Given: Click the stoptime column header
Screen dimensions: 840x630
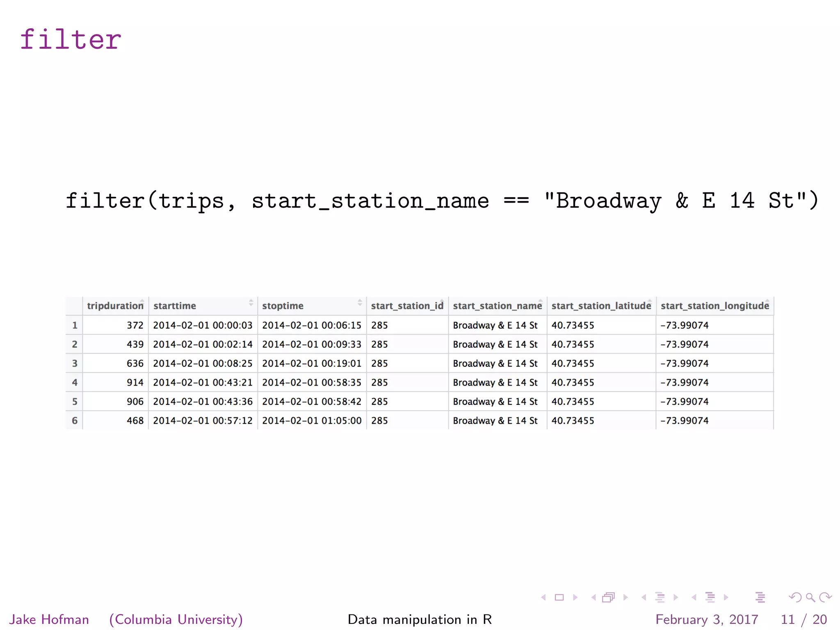Looking at the screenshot, I should tap(312, 306).
